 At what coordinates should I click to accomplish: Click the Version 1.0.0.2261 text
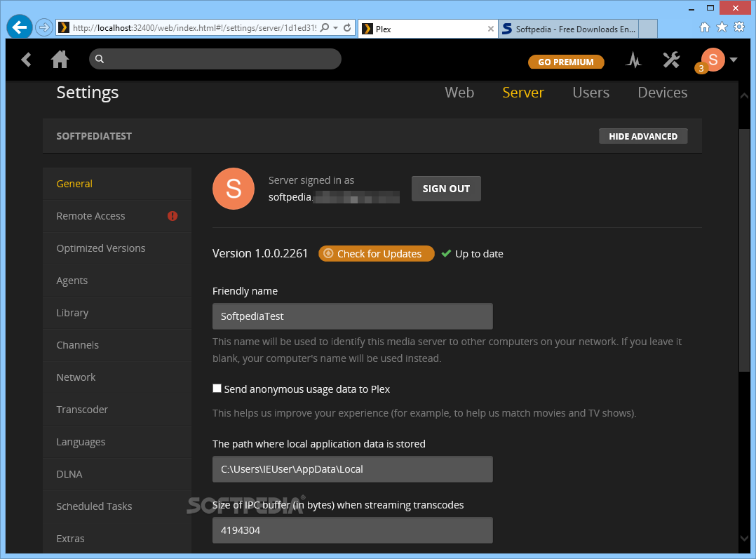click(x=260, y=254)
